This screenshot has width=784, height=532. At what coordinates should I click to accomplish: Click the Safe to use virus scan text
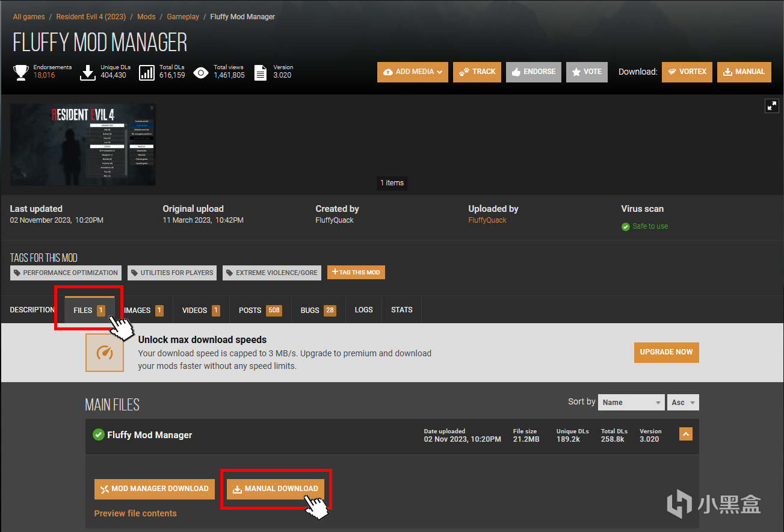(x=650, y=226)
